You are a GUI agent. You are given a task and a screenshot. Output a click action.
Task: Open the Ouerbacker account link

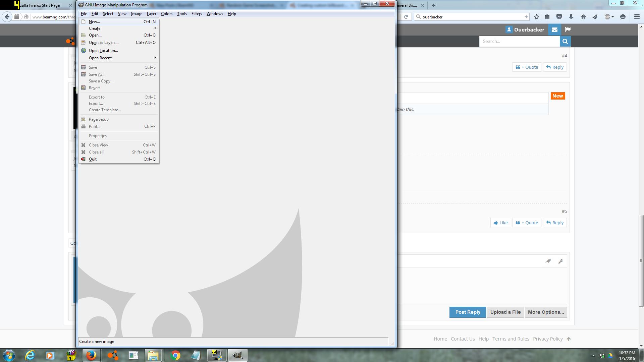(525, 29)
